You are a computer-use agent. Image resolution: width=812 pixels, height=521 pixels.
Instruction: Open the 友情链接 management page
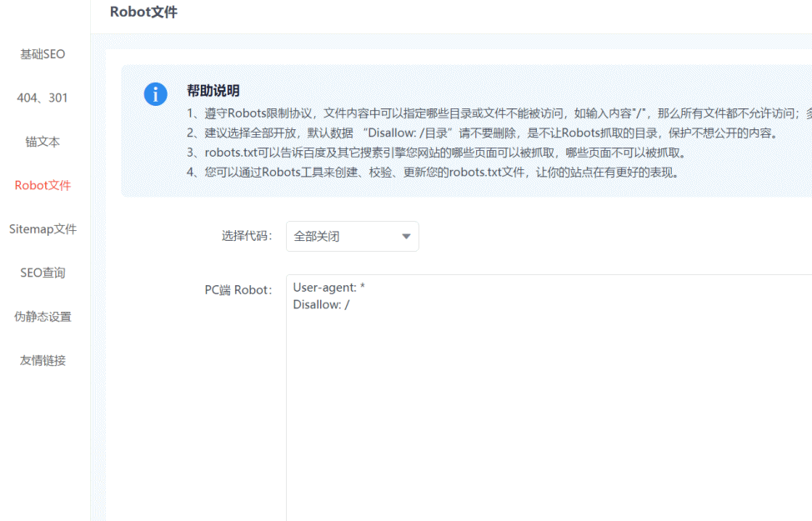click(x=43, y=360)
